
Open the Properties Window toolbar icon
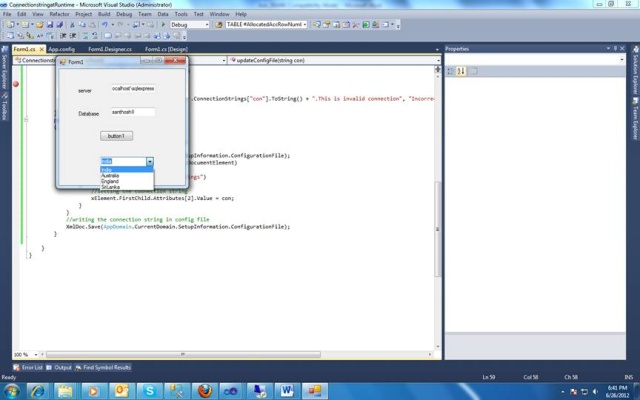(327, 24)
